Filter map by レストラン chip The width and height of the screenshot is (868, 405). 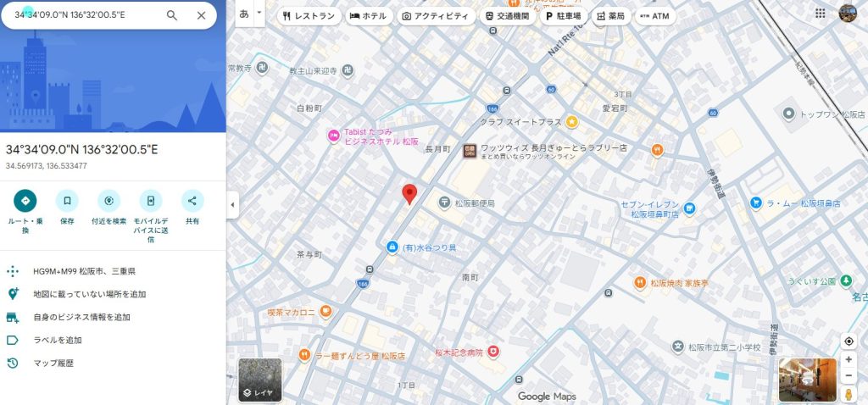click(x=309, y=16)
